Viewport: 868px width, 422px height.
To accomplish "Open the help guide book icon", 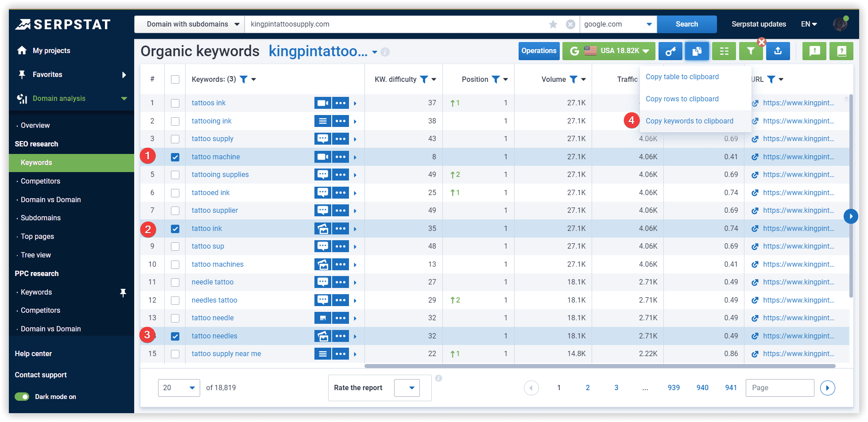I will pos(841,51).
